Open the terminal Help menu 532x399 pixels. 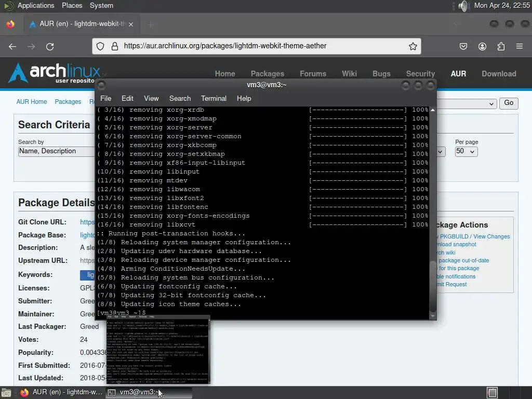click(x=244, y=98)
